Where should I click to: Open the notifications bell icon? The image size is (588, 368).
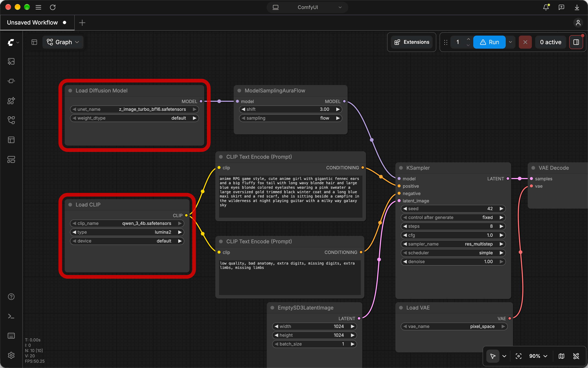click(x=546, y=7)
